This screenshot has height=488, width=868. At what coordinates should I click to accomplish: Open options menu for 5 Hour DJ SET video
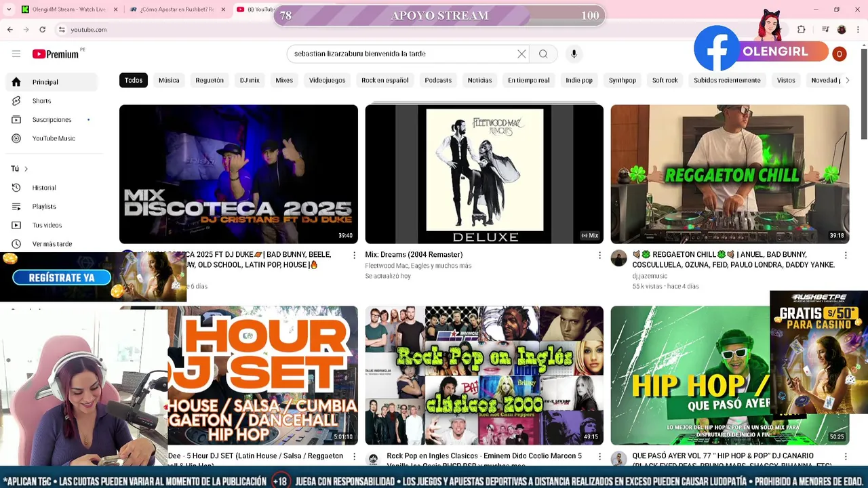354,456
